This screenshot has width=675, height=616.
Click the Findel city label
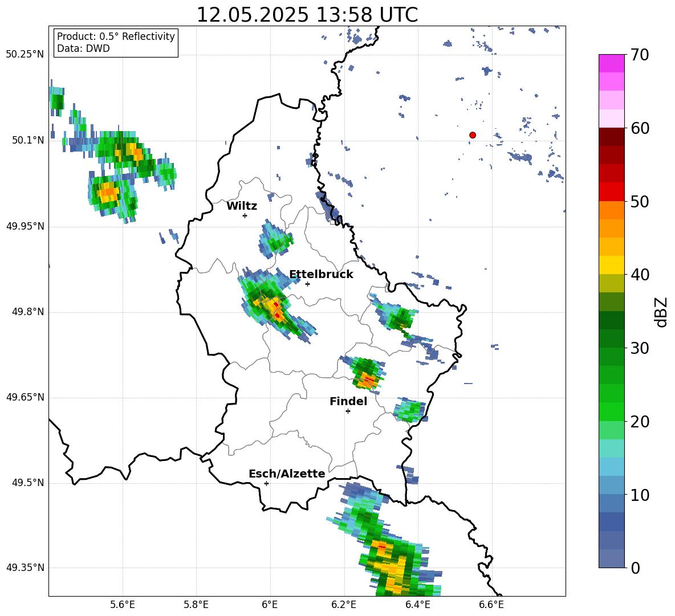[348, 401]
